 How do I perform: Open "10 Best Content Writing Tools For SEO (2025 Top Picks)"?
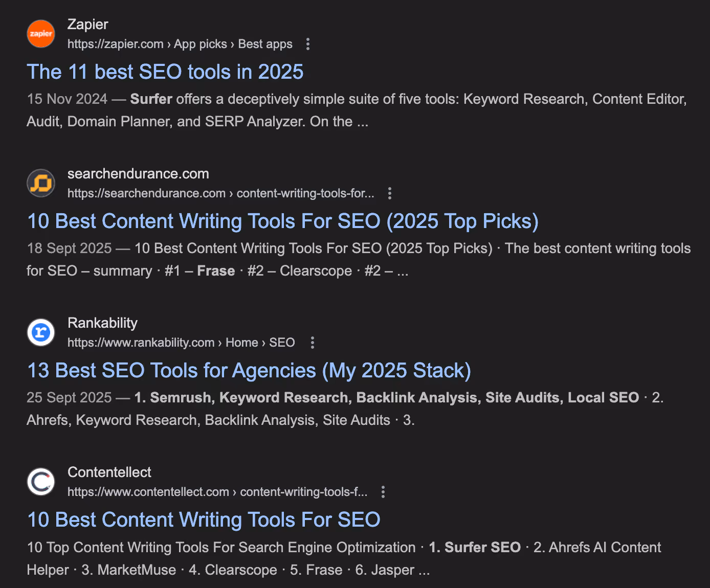(x=283, y=221)
